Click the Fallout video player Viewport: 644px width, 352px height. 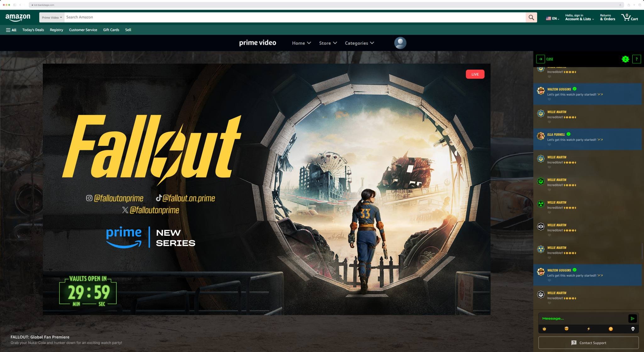tap(266, 189)
